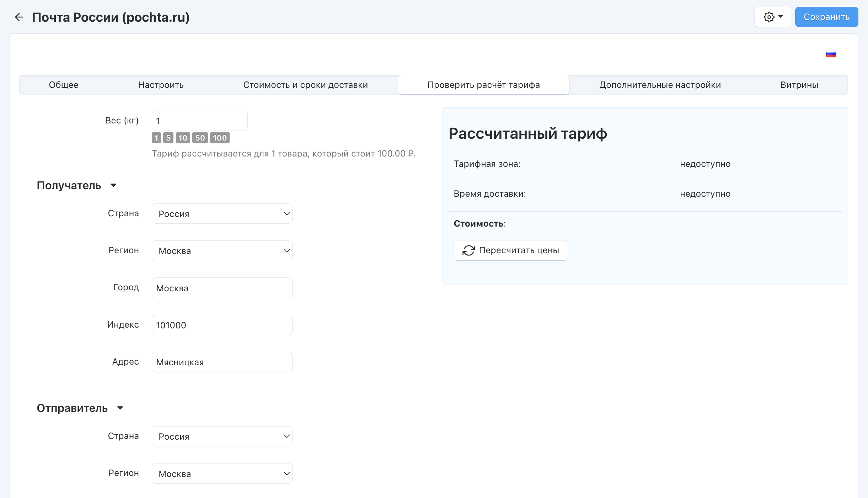Set weight with the 1 kg badge
Viewport: 868px width, 498px height.
pos(156,138)
